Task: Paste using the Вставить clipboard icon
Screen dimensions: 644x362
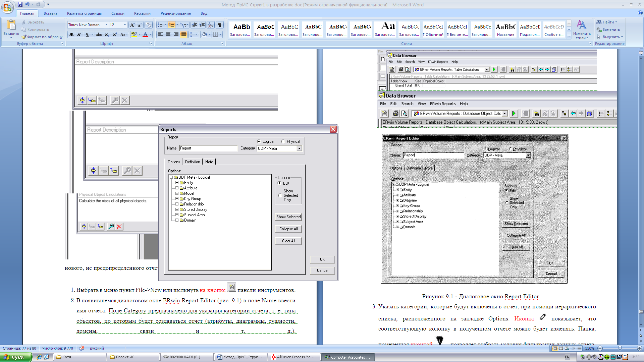Action: (x=11, y=25)
